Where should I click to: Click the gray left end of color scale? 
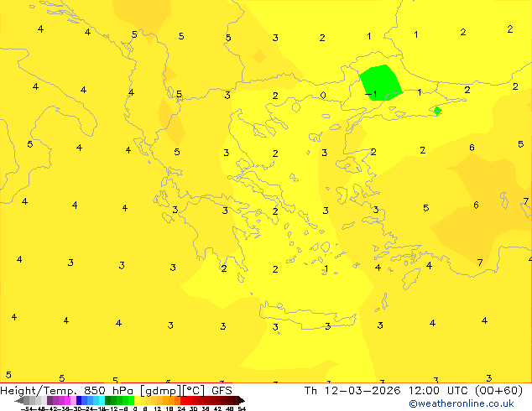pyautogui.click(x=27, y=400)
